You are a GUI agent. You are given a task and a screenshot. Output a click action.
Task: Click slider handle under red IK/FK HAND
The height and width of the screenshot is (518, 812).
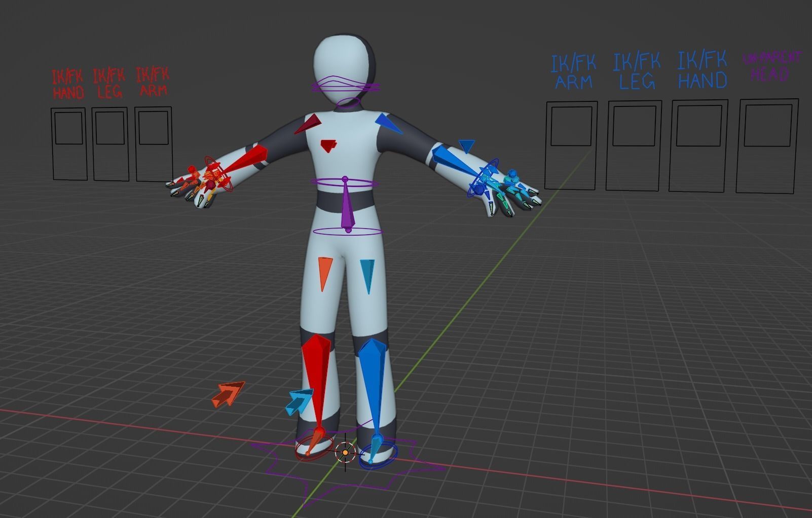(69, 128)
